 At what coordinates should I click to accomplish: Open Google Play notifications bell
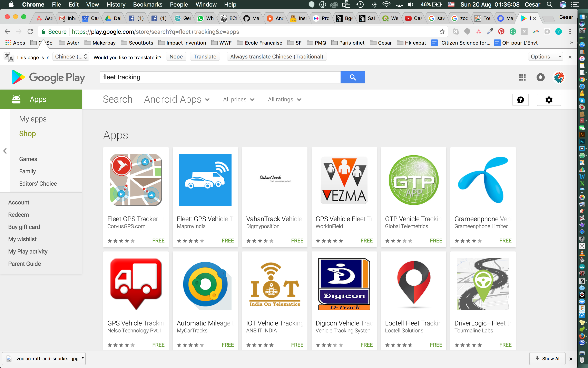pos(540,77)
